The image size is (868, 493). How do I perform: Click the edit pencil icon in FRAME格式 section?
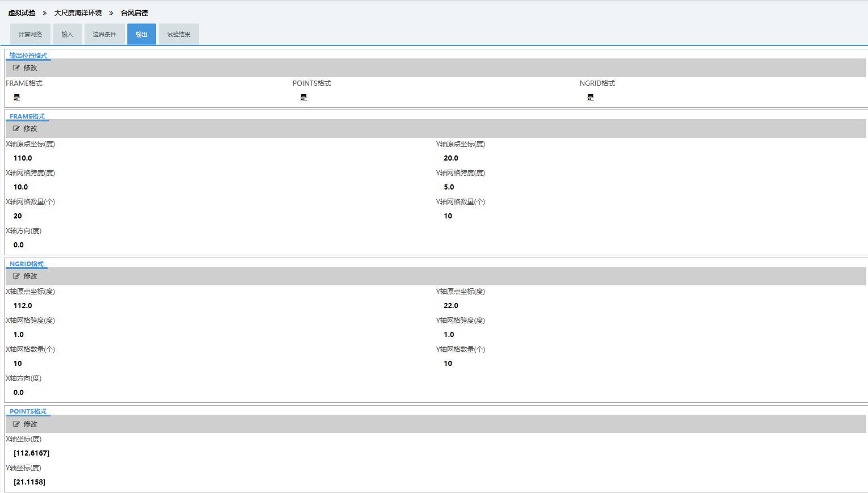click(x=16, y=129)
